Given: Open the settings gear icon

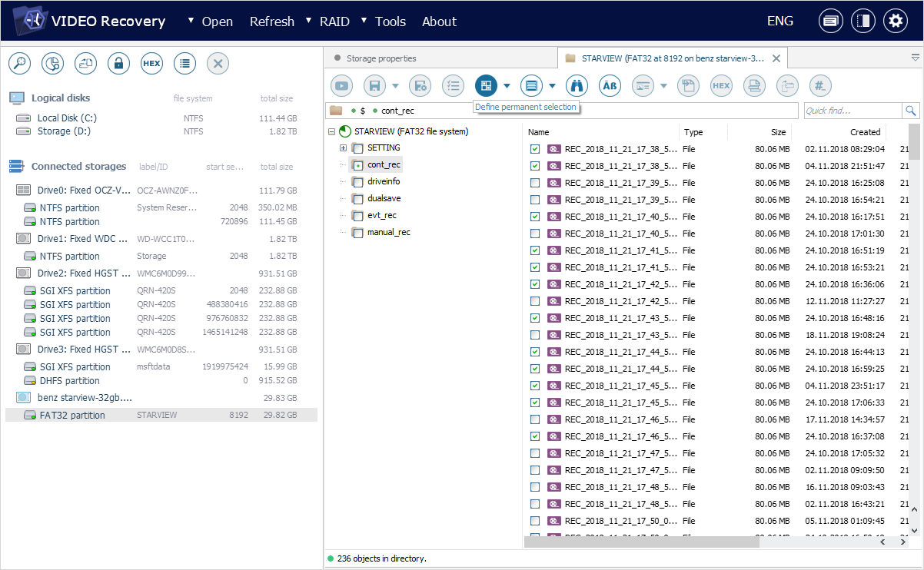Looking at the screenshot, I should 895,22.
